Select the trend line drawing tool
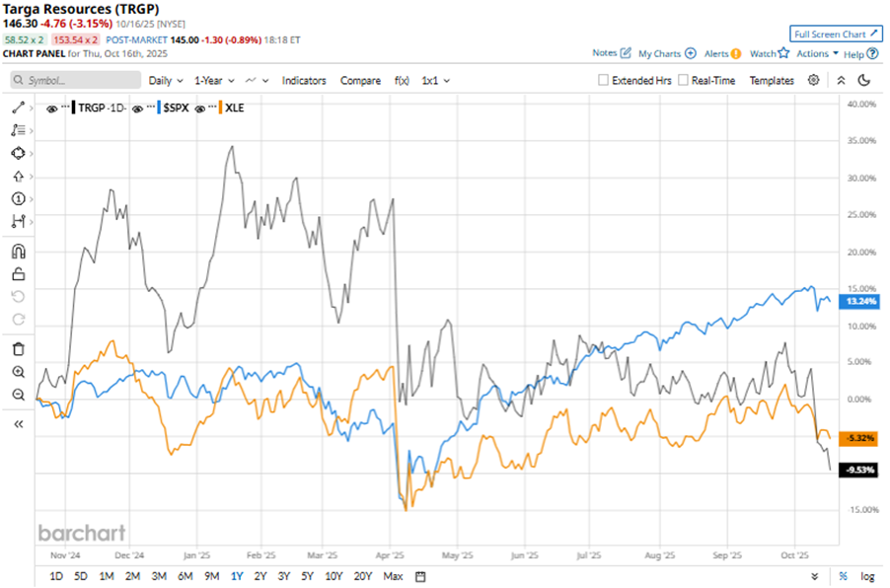Viewport: 890px width, 588px height. (x=18, y=108)
